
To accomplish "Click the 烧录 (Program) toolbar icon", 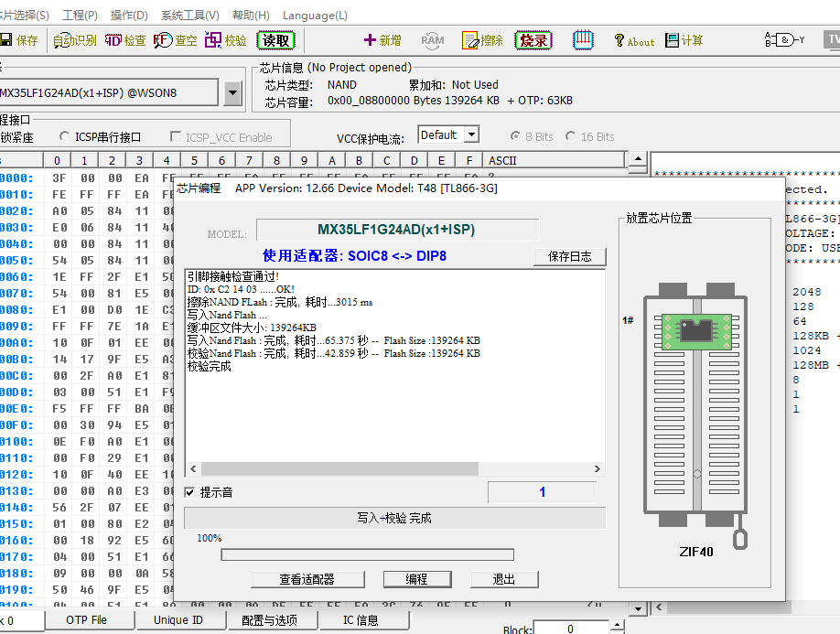I will (533, 40).
